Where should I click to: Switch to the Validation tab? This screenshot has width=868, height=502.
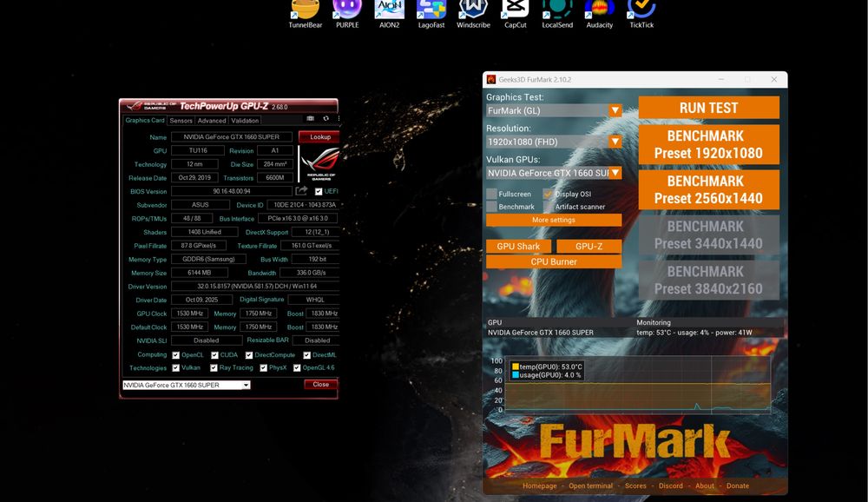245,120
